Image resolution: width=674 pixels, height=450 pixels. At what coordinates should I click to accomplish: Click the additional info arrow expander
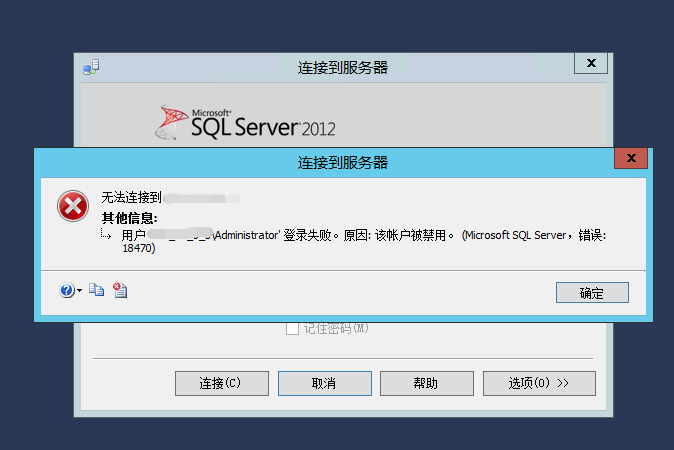(106, 234)
